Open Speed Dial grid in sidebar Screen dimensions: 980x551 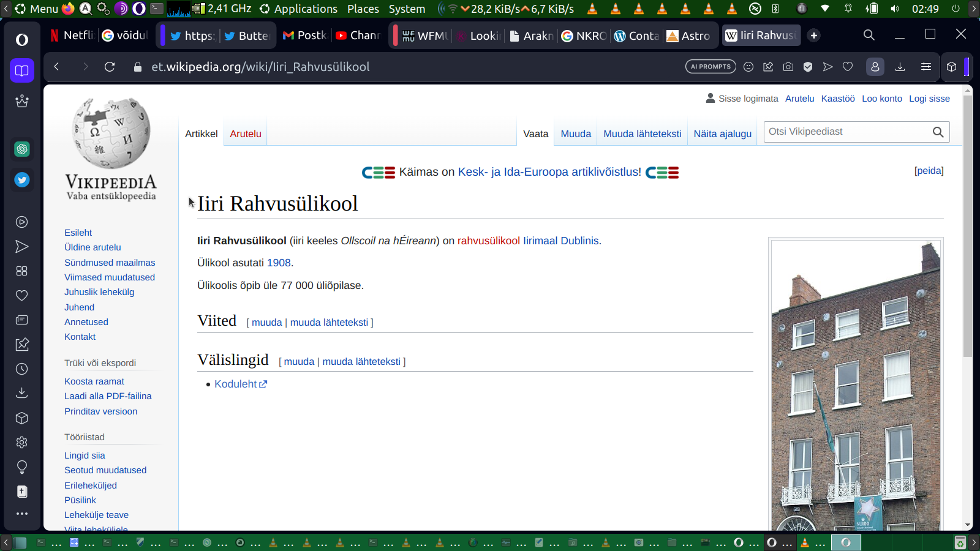(x=22, y=271)
